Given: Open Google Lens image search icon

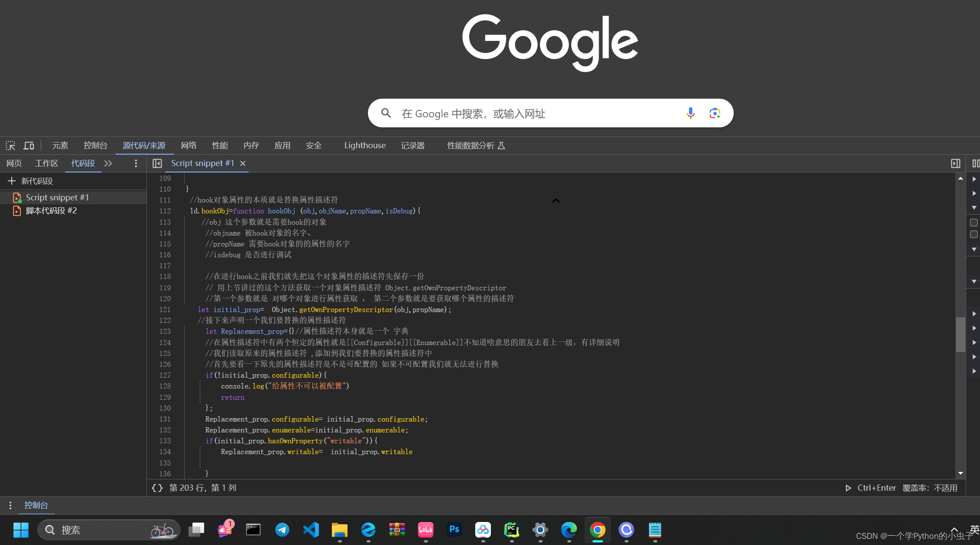Looking at the screenshot, I should [x=715, y=113].
